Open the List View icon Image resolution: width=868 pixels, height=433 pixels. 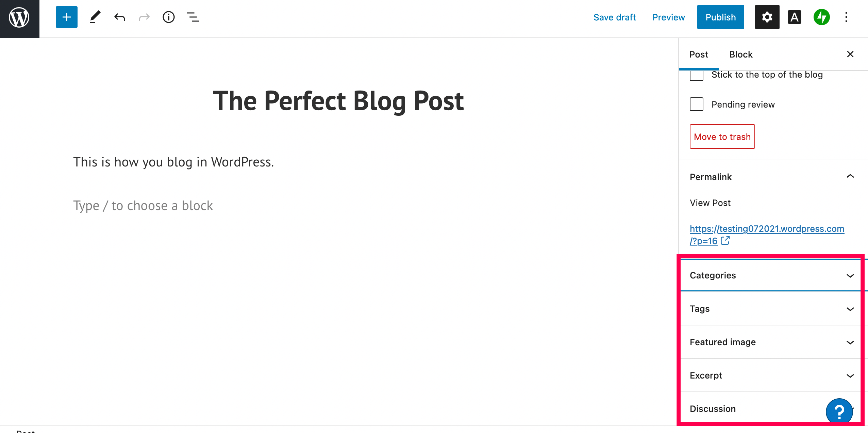coord(193,17)
